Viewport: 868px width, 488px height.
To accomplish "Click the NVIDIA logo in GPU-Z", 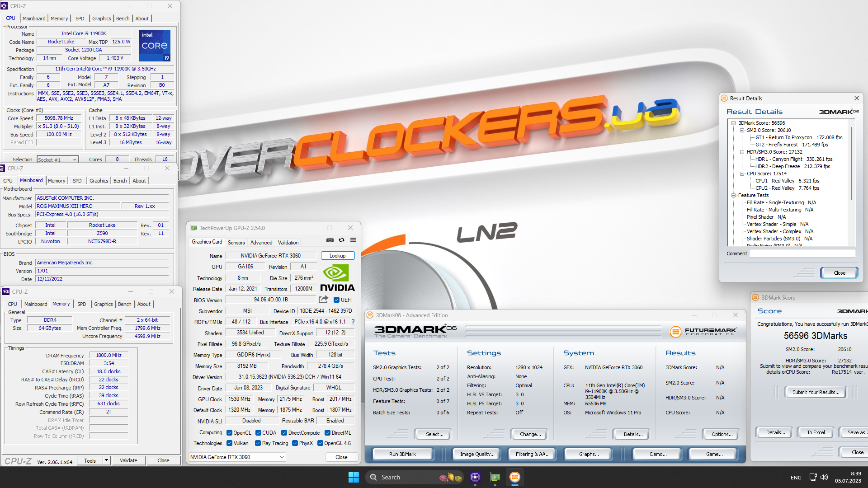I will [337, 278].
